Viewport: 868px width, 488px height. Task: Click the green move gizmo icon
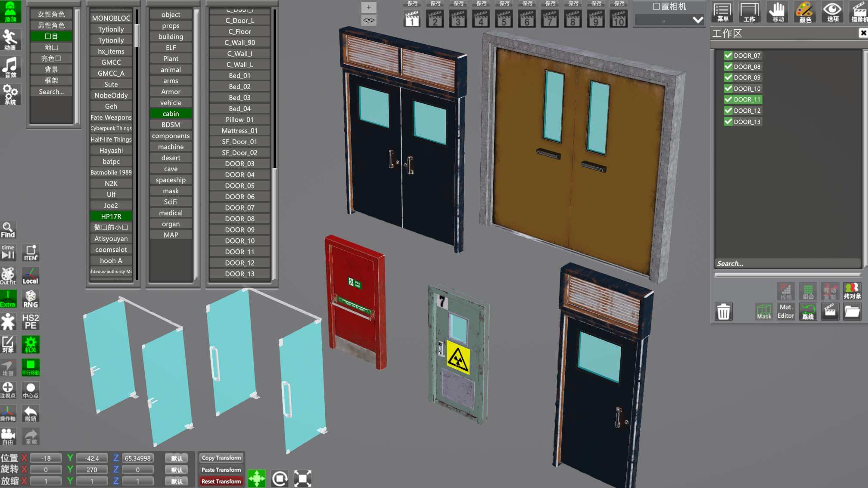[x=257, y=478]
